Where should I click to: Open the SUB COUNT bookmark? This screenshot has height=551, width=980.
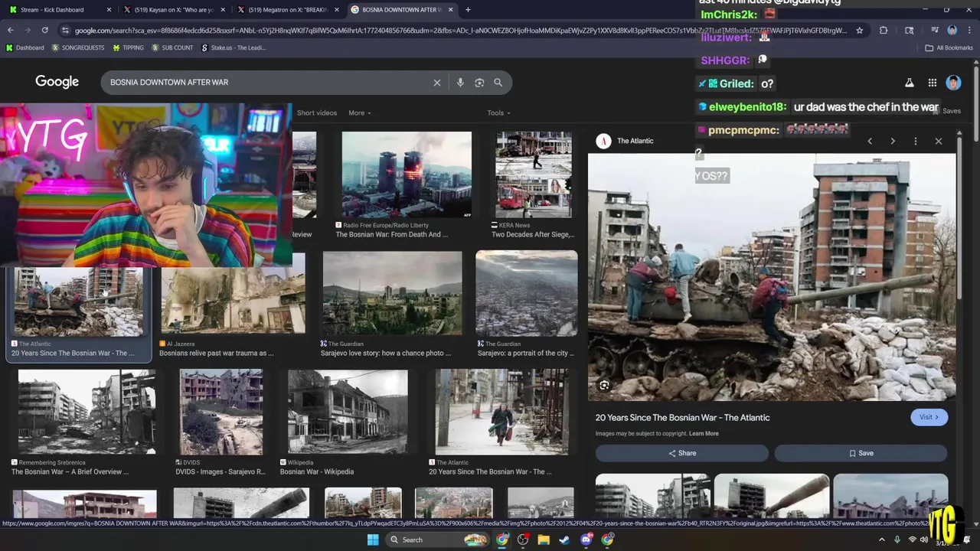coord(172,47)
